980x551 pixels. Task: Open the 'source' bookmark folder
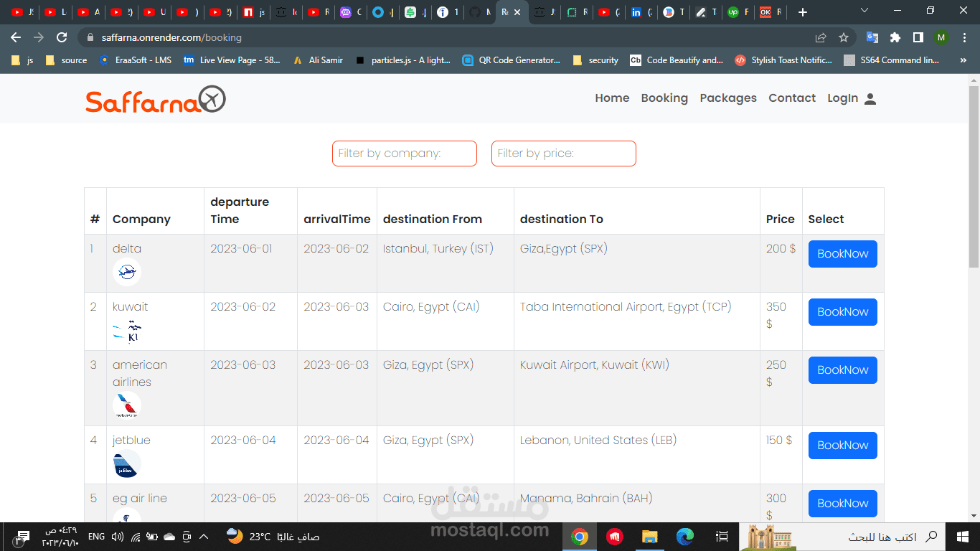point(66,60)
